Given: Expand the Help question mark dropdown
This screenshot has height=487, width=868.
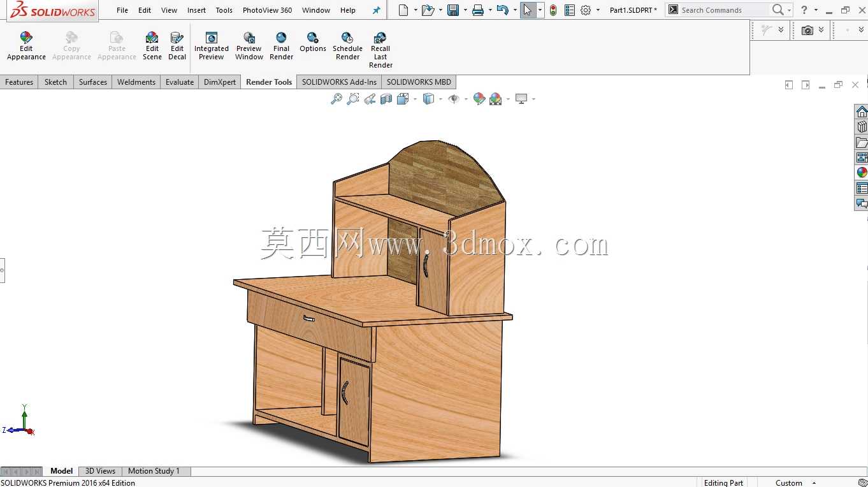Looking at the screenshot, I should (816, 10).
